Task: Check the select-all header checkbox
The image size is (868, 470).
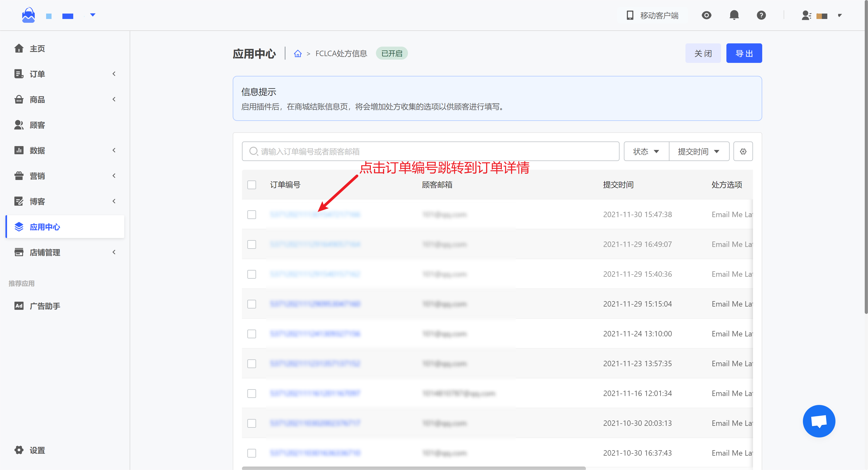Action: (252, 185)
